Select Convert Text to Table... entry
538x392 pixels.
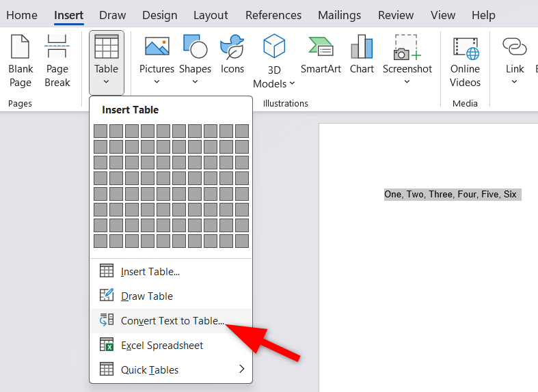tap(171, 321)
